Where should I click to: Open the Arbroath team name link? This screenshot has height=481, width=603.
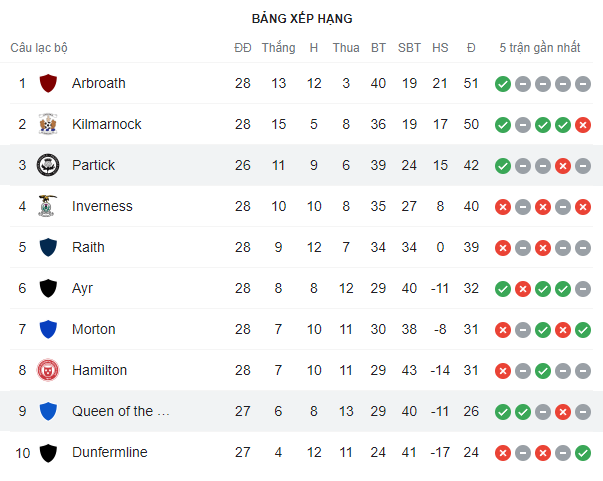tap(99, 83)
